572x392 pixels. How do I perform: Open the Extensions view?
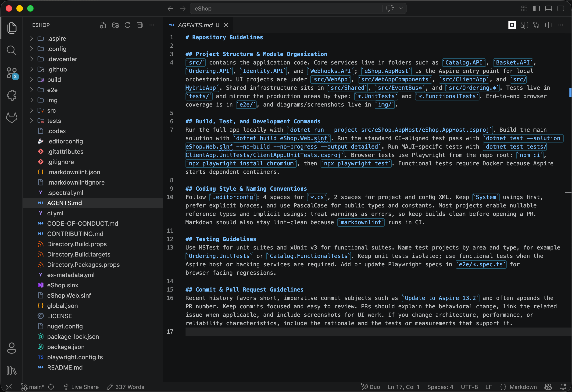12,95
